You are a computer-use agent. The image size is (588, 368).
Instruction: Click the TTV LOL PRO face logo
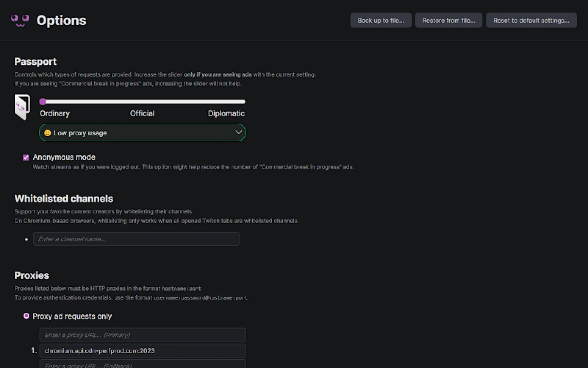pos(20,20)
